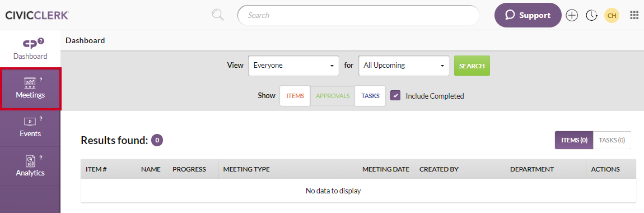Click the Dashboard sidebar icon
644x213 pixels.
[30, 43]
